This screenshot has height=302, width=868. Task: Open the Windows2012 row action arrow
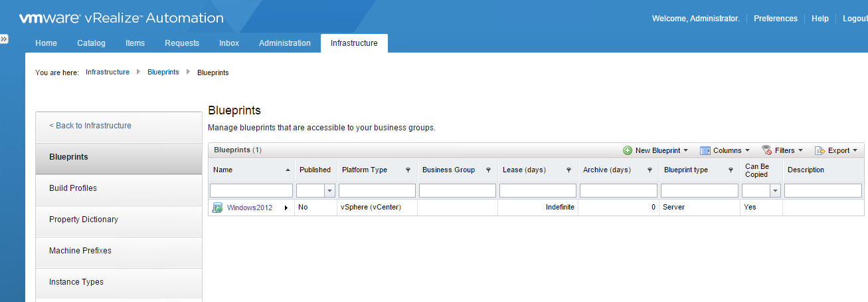286,208
